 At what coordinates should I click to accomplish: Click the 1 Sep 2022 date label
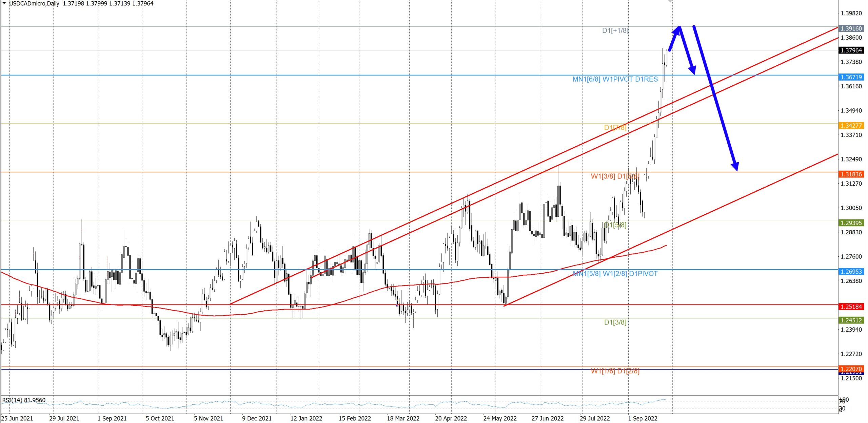(x=643, y=418)
